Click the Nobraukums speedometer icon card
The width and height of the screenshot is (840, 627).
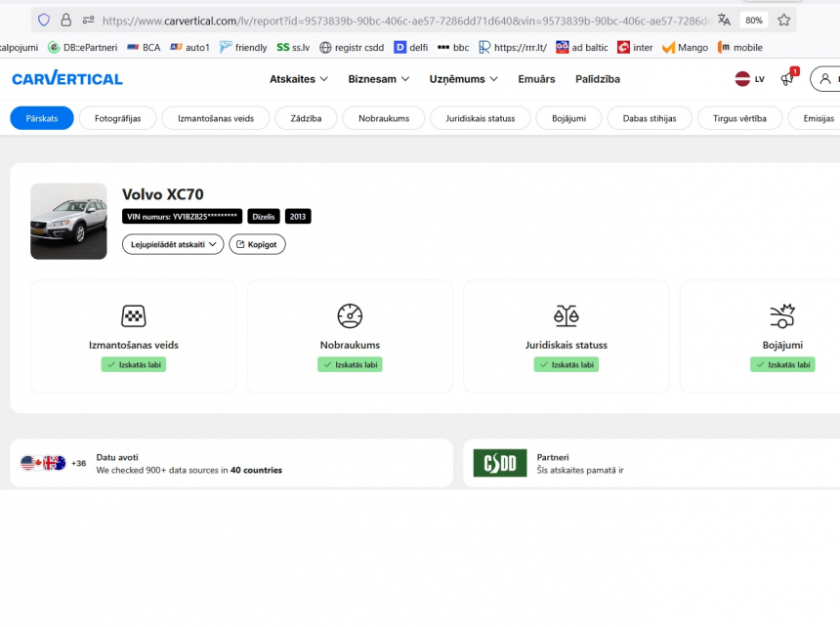350,336
